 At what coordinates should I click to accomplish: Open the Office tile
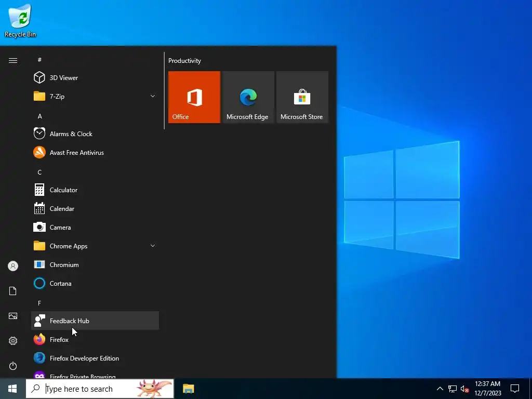[x=194, y=97]
